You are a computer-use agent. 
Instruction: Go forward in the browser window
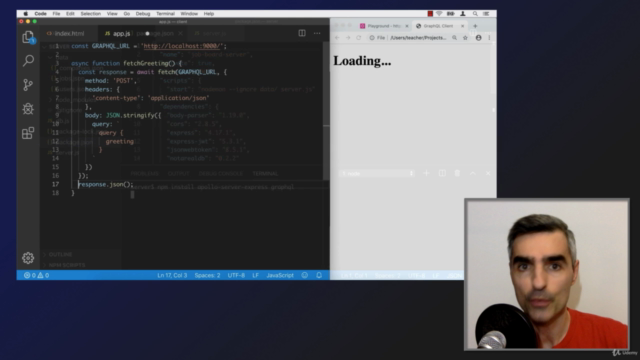(348, 38)
